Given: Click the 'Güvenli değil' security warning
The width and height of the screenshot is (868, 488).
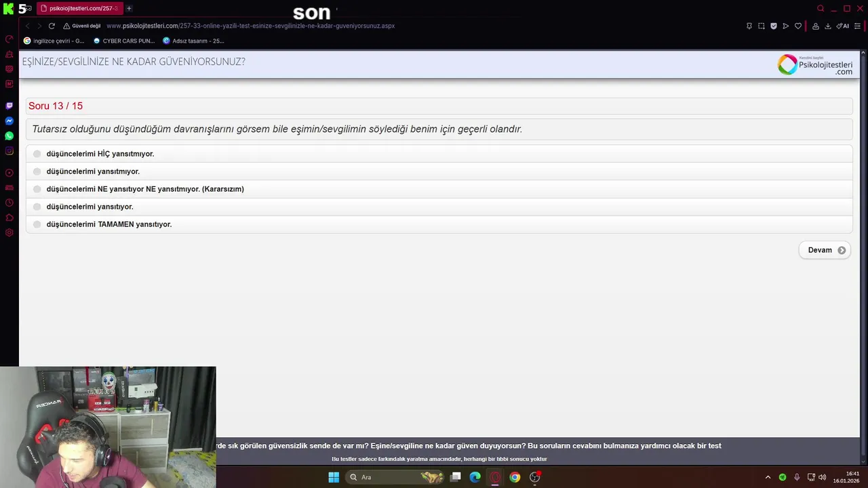Looking at the screenshot, I should pyautogui.click(x=82, y=26).
